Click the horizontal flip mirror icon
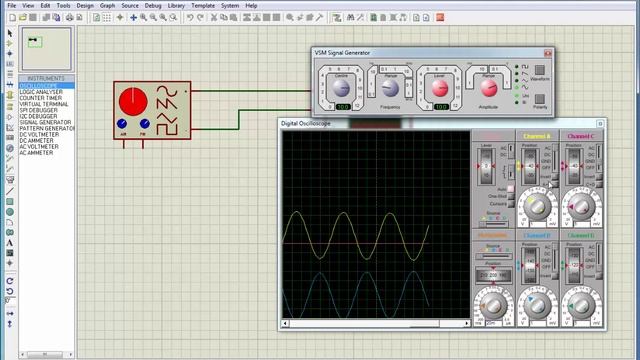The image size is (640, 360). [x=10, y=313]
